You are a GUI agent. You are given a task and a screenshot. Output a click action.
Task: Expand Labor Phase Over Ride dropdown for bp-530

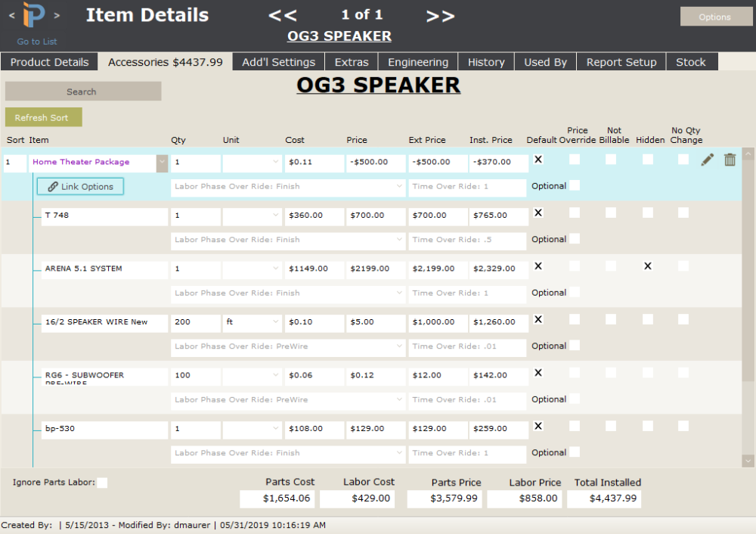pos(399,453)
